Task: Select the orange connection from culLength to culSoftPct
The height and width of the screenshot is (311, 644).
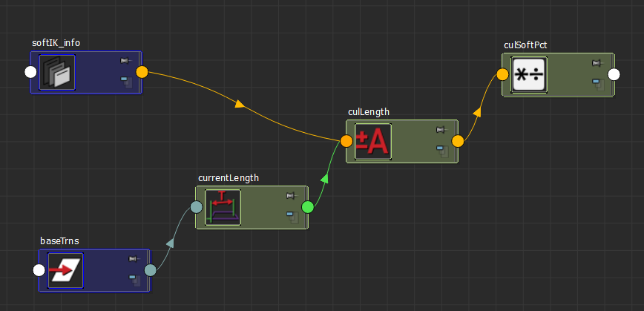Action: point(477,111)
